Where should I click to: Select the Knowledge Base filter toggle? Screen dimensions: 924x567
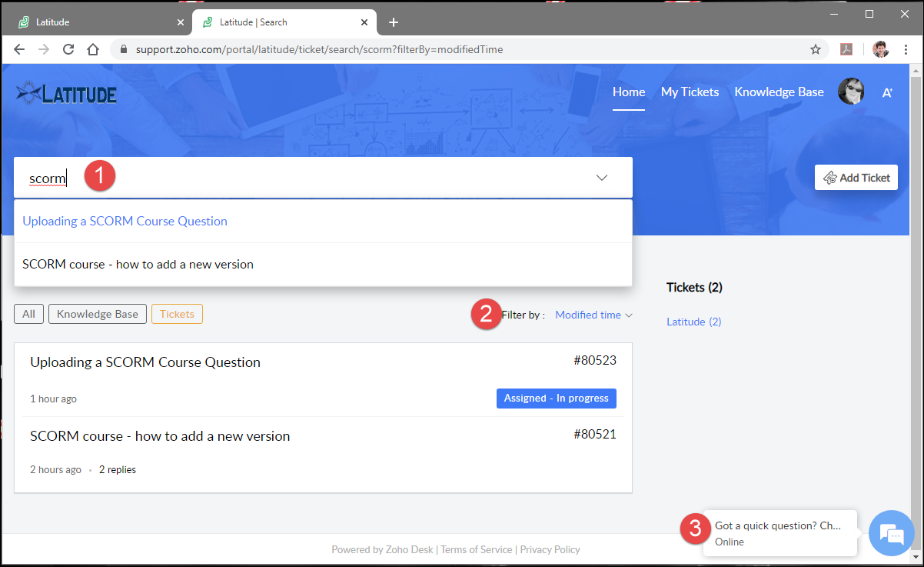pos(98,314)
